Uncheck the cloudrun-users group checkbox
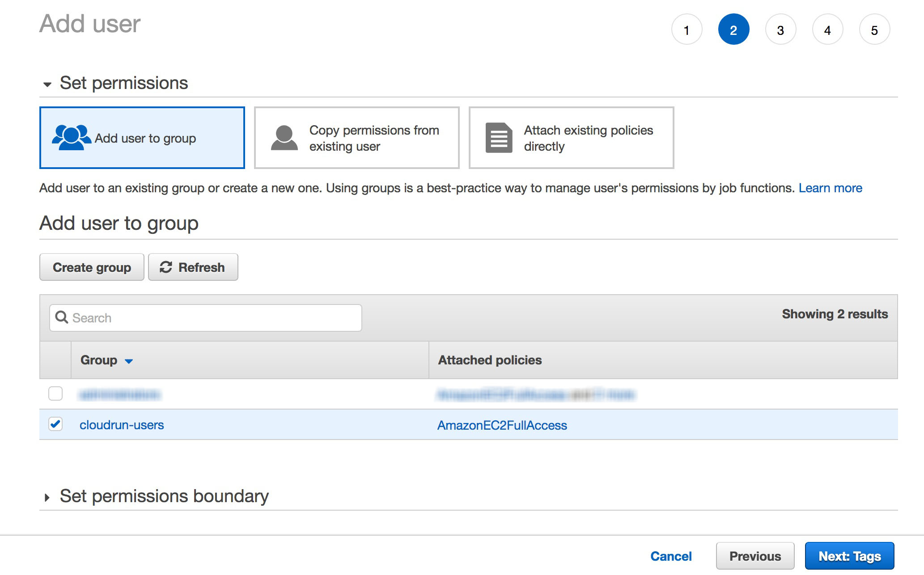The image size is (924, 575). [x=55, y=424]
